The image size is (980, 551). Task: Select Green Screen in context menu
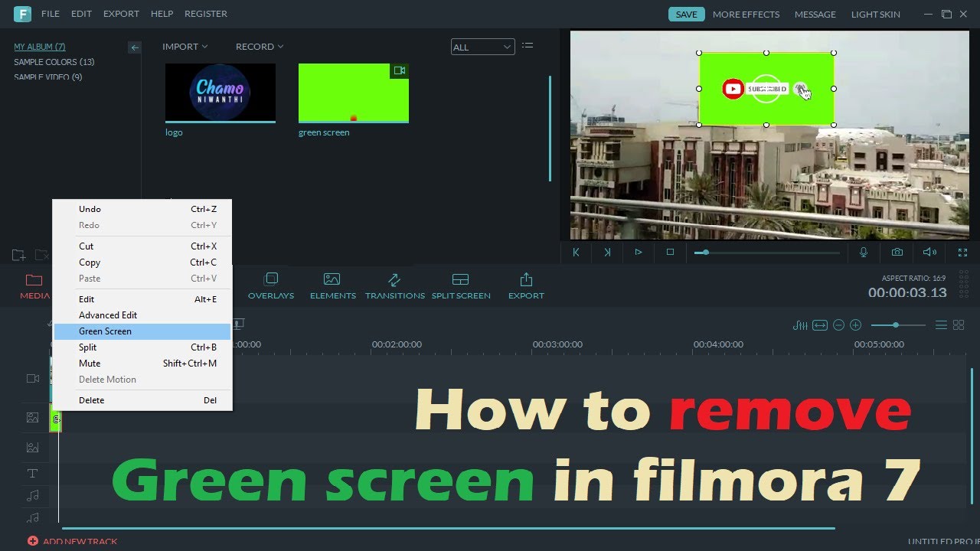[142, 331]
